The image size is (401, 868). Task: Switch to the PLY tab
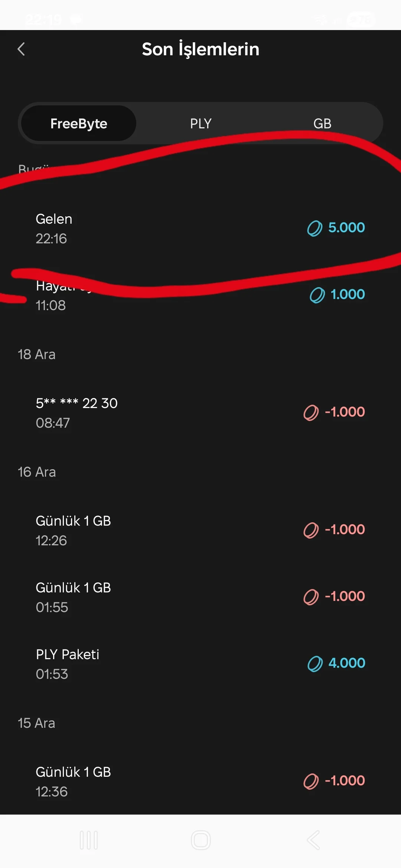(x=200, y=124)
